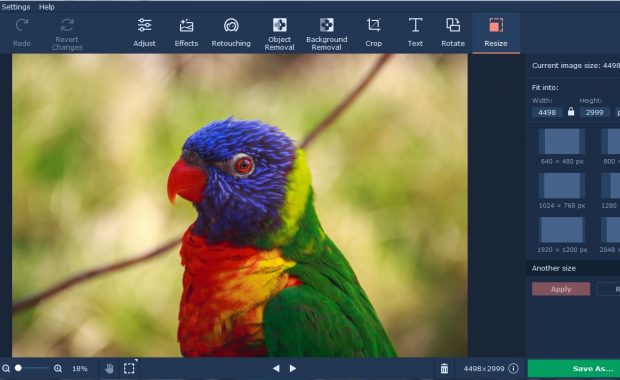Screen dimensions: 620x380
Task: Open the Effects tool
Action: [x=186, y=33]
